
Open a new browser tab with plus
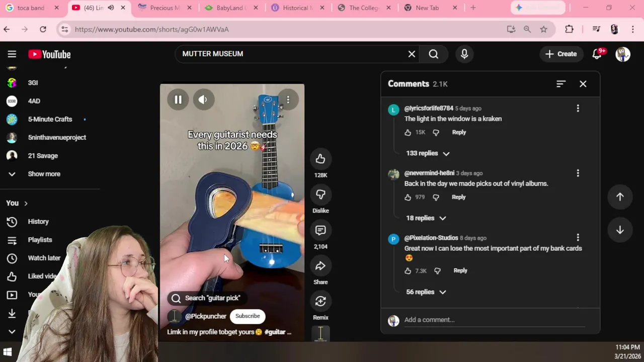click(473, 8)
